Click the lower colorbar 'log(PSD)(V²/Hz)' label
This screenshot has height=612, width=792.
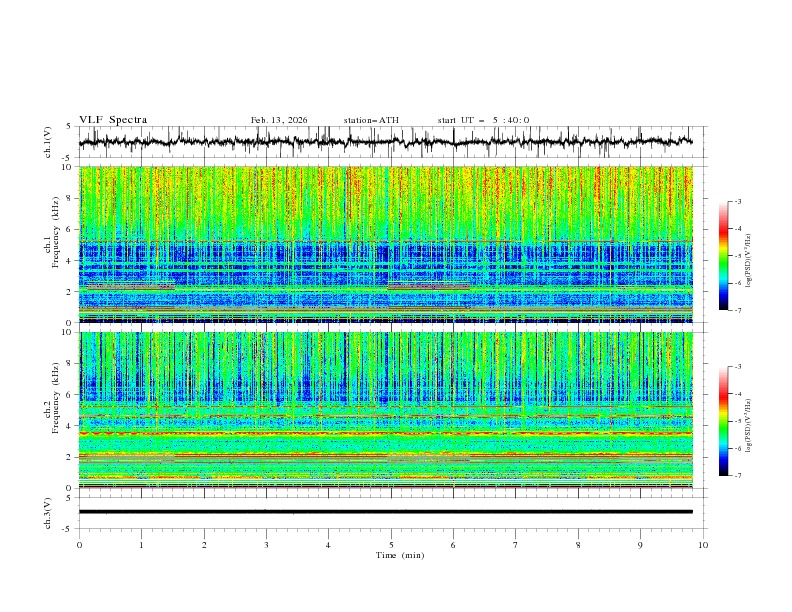tap(749, 426)
